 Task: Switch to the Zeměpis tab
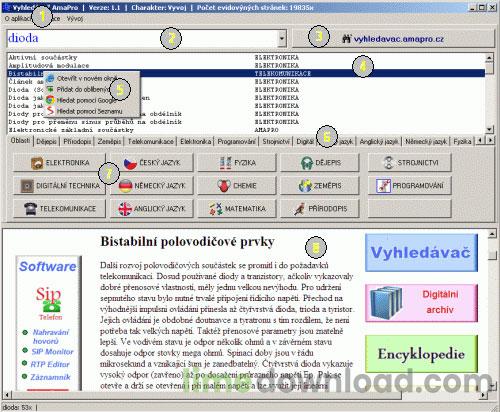tap(109, 142)
